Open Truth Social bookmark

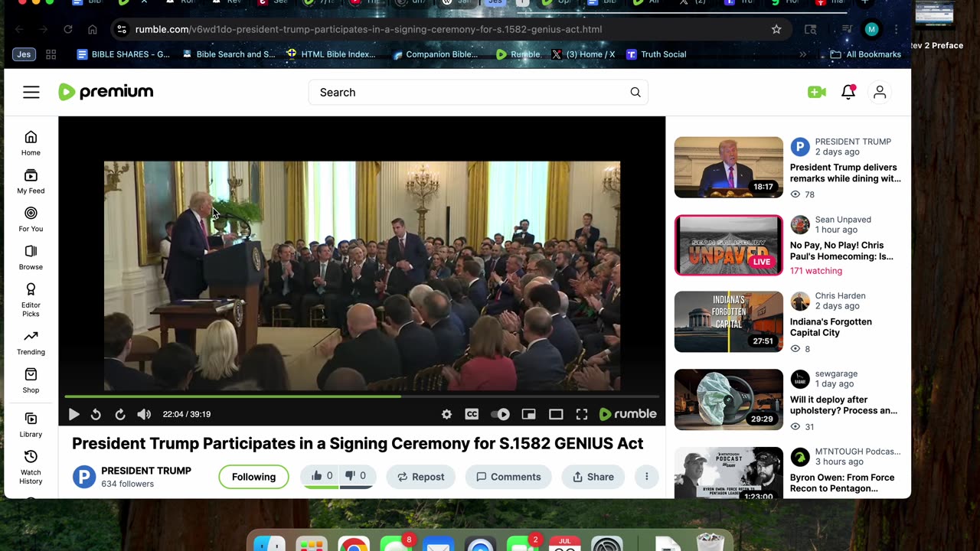[x=655, y=54]
